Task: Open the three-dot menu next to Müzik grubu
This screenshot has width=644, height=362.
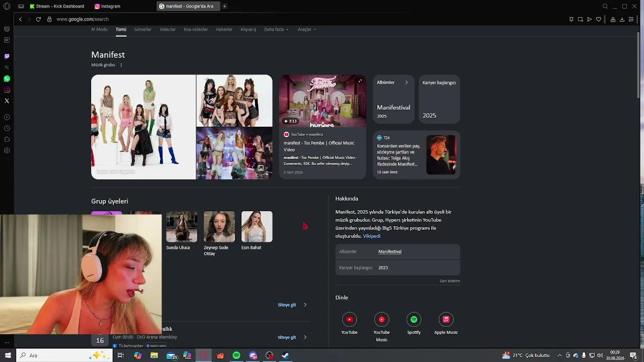Action: pyautogui.click(x=121, y=65)
